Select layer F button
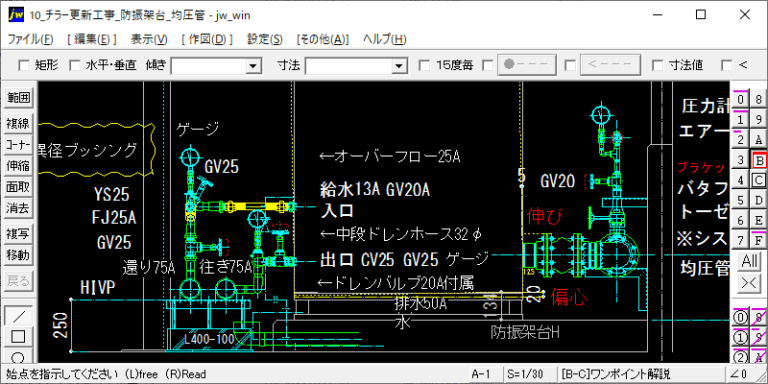This screenshot has width=768, height=384. point(758,240)
